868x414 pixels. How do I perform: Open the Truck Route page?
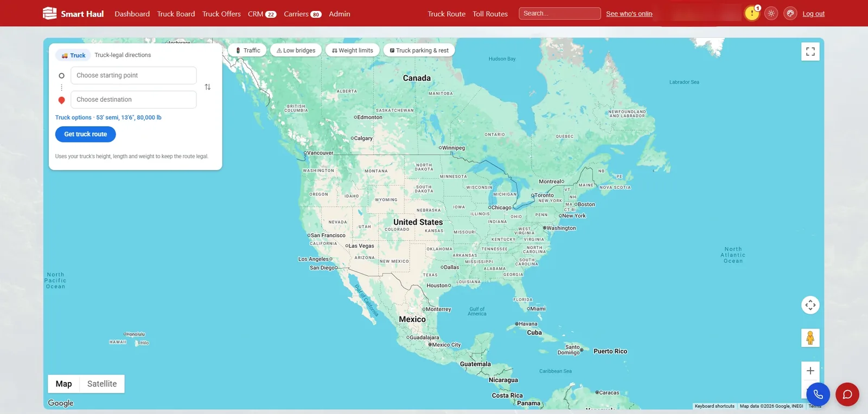pyautogui.click(x=446, y=14)
